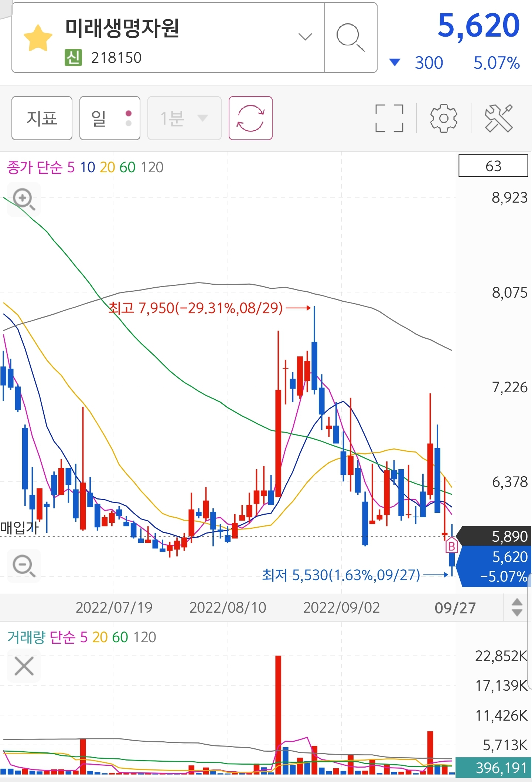Open drawing tools wrench icon
Viewport: 532px width, 782px height.
point(499,118)
